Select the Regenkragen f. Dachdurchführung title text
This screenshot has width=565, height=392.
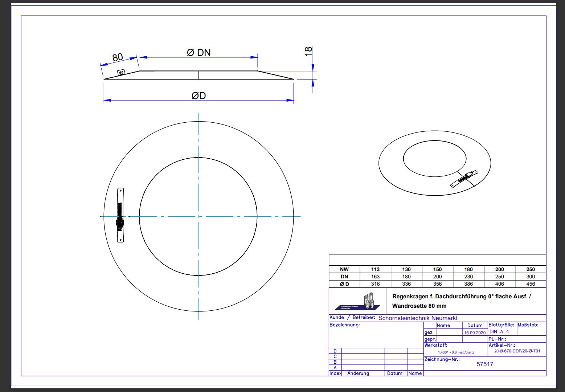pos(461,297)
